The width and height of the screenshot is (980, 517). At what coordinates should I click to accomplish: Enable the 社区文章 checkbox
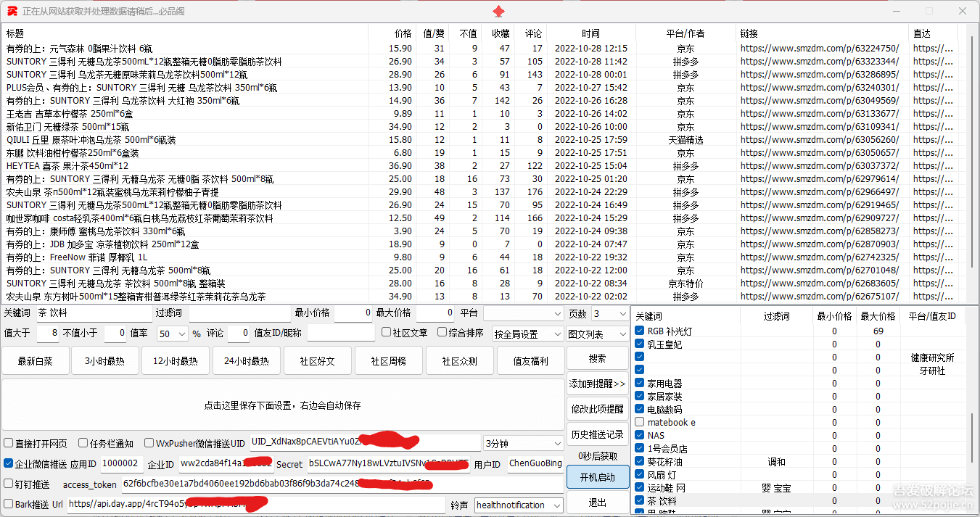(387, 332)
